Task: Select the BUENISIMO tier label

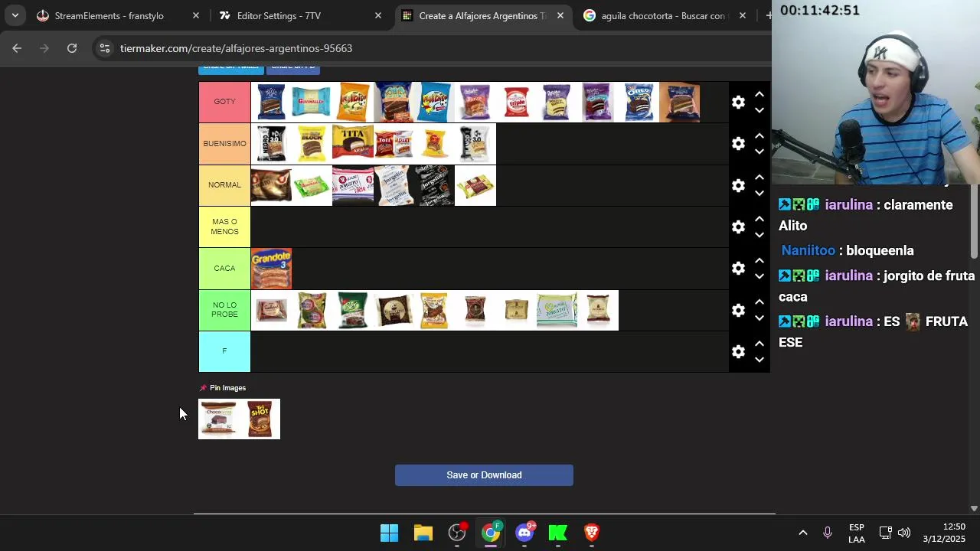Action: tap(224, 144)
